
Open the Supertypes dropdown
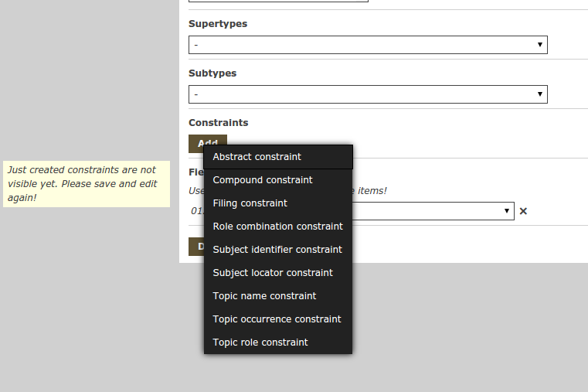coord(368,45)
